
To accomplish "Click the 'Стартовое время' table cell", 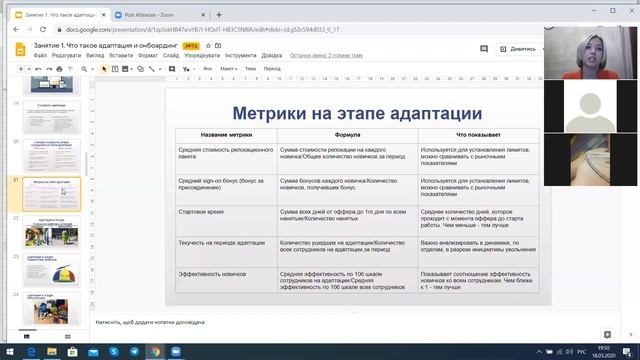I will (x=227, y=221).
